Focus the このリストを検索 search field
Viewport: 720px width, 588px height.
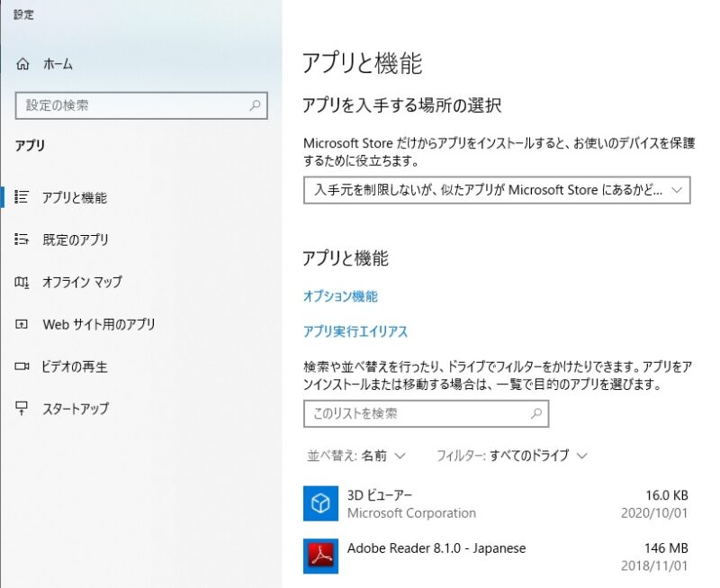(426, 413)
